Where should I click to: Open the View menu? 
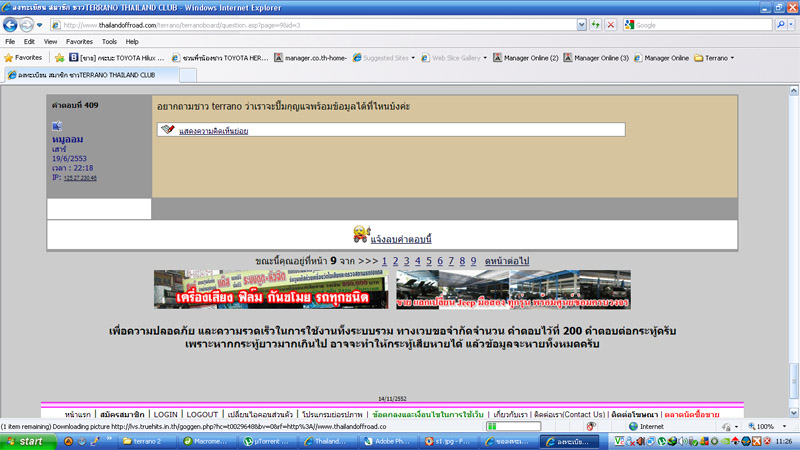[50, 42]
